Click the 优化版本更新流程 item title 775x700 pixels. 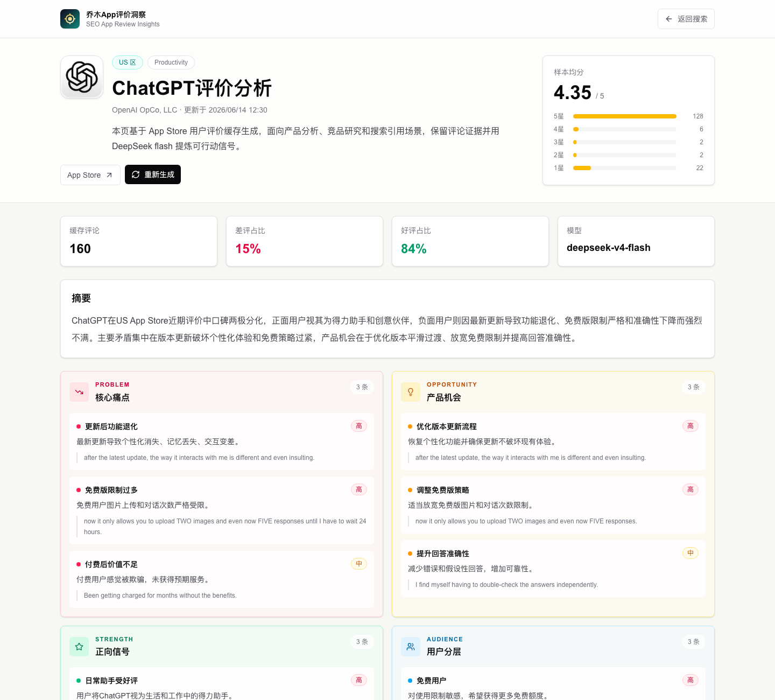447,426
